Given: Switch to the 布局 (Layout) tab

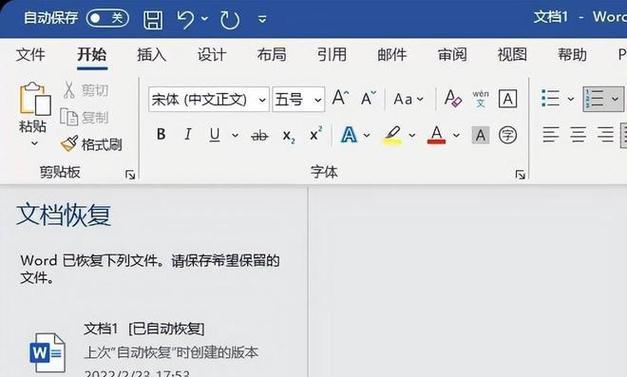Looking at the screenshot, I should [x=272, y=54].
